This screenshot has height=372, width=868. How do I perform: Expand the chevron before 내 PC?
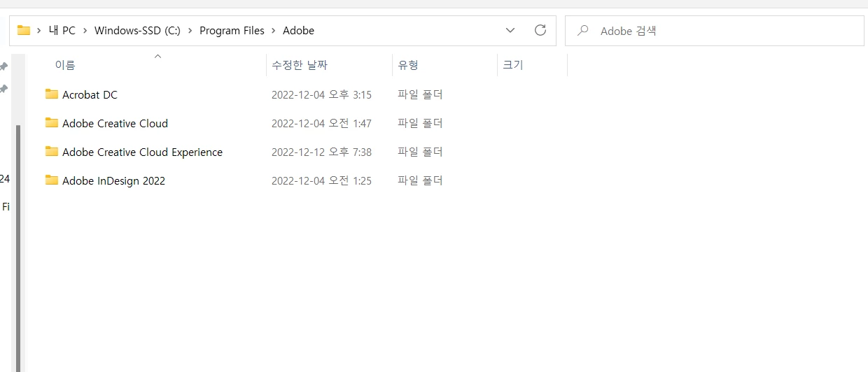pos(39,31)
